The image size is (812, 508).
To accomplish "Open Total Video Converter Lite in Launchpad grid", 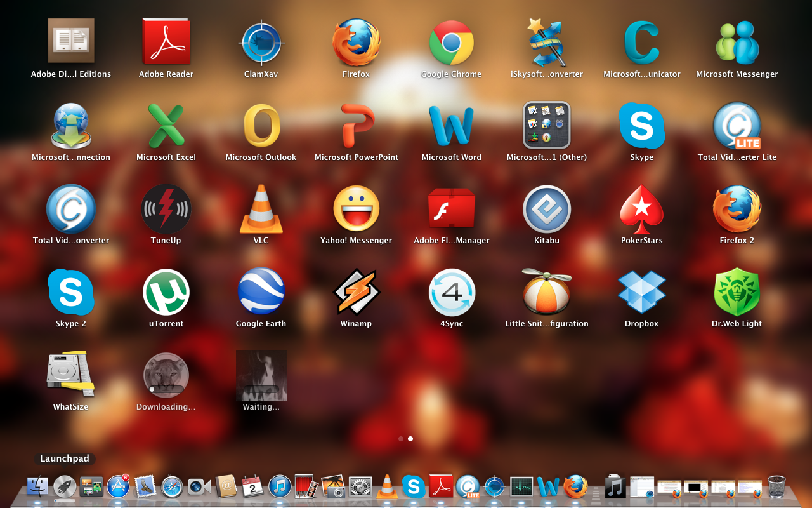I will tap(737, 126).
